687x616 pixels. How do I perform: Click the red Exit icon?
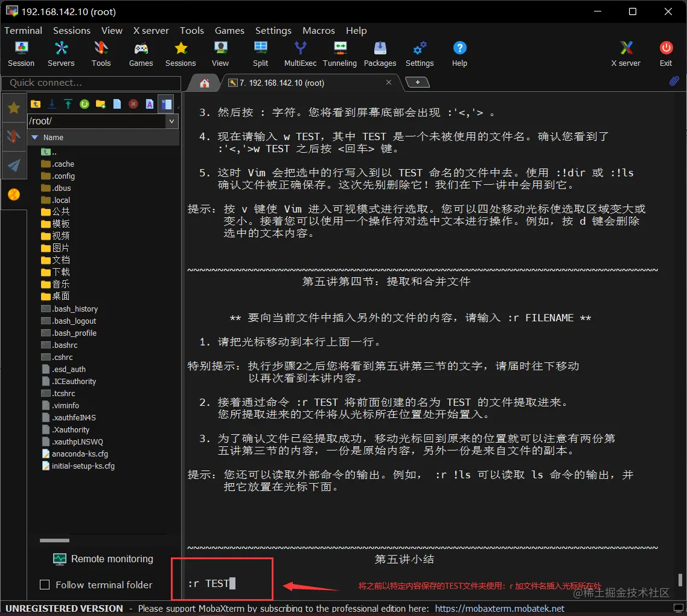pos(666,54)
